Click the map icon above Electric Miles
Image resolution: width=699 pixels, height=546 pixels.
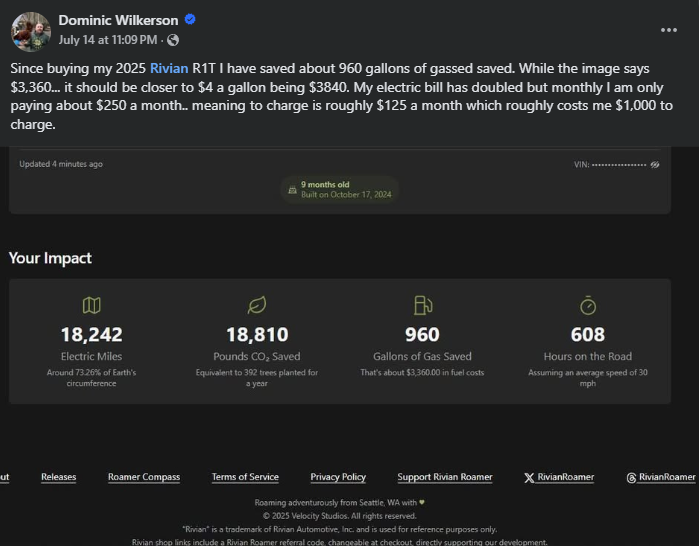pyautogui.click(x=91, y=305)
